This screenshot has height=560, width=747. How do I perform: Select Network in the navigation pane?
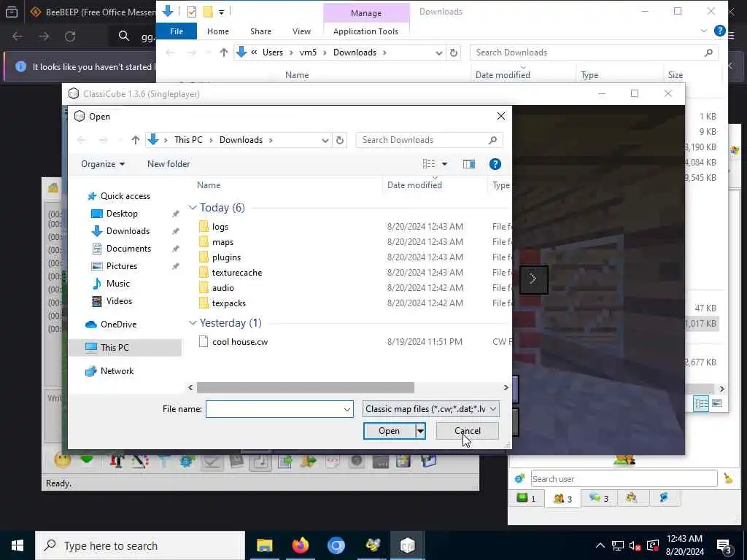[x=117, y=371]
